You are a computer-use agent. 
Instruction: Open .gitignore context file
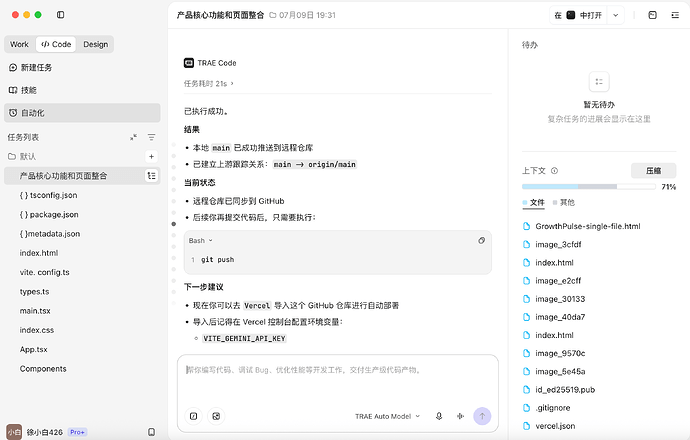click(x=546, y=408)
